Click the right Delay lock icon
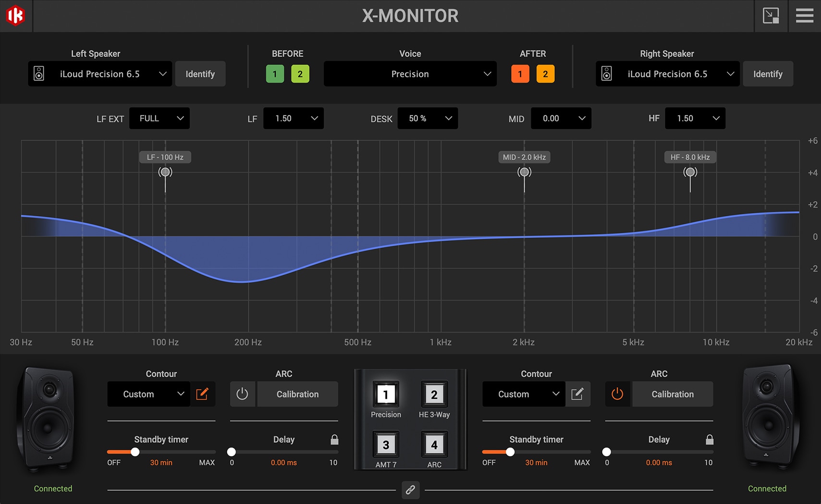Image resolution: width=821 pixels, height=504 pixels. (709, 440)
